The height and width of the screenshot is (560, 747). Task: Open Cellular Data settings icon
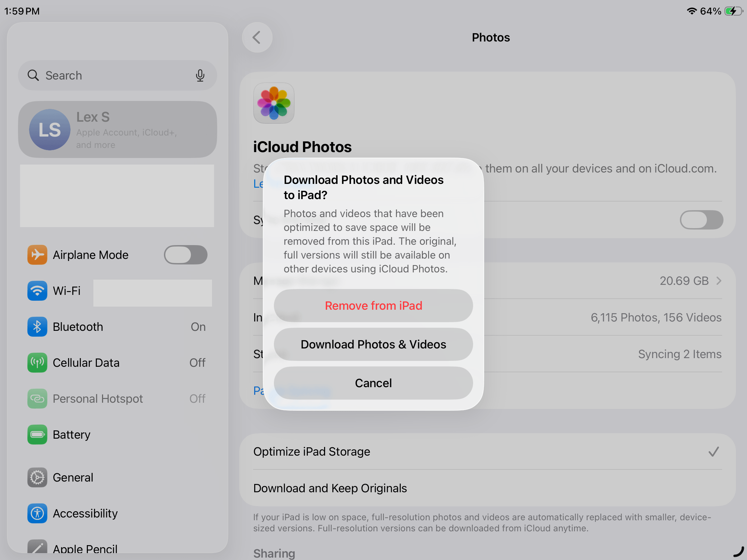tap(37, 363)
